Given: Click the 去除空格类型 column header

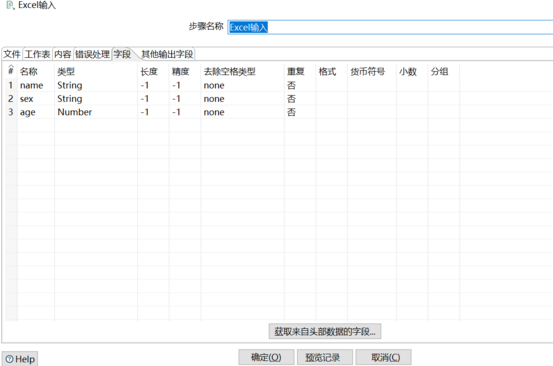Looking at the screenshot, I should [230, 72].
